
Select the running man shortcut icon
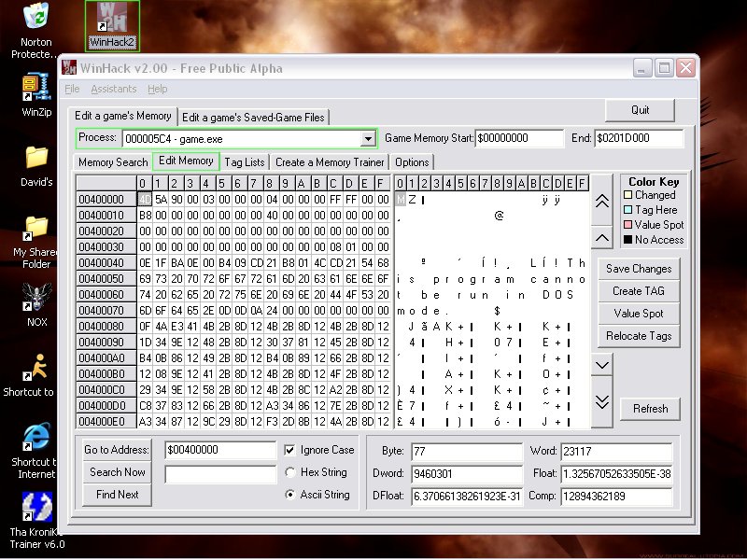(x=36, y=367)
